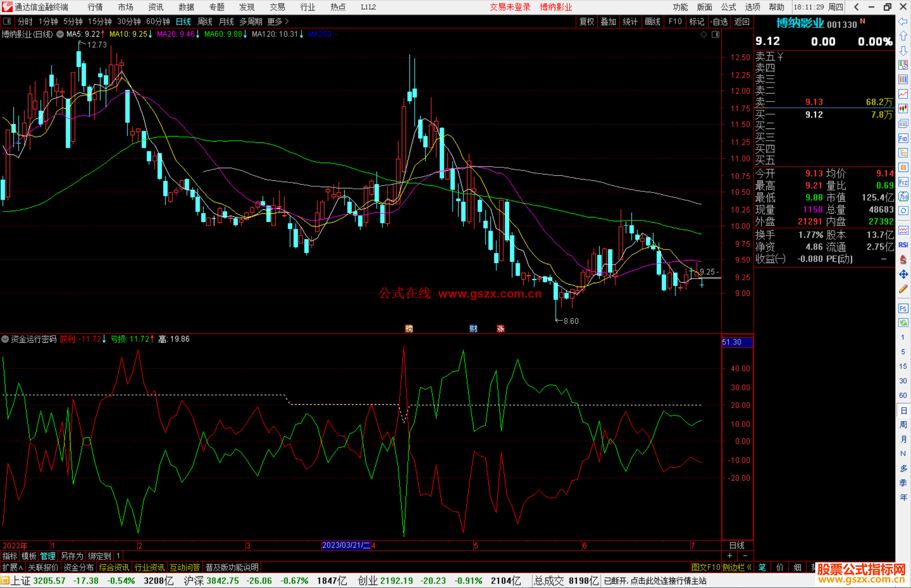Expand the 资金运行密码 indicator dropdown
Viewport: 911px width, 588px height.
(5, 339)
